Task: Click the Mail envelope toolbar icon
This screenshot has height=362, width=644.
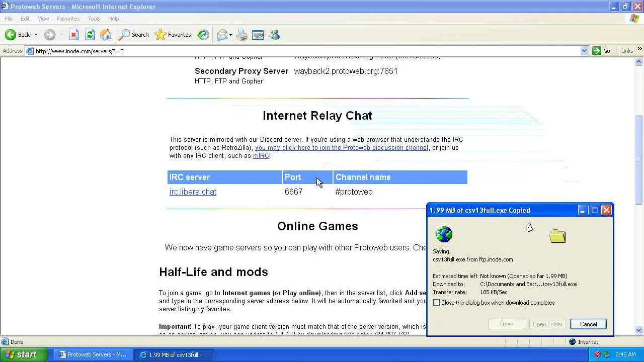Action: click(222, 35)
